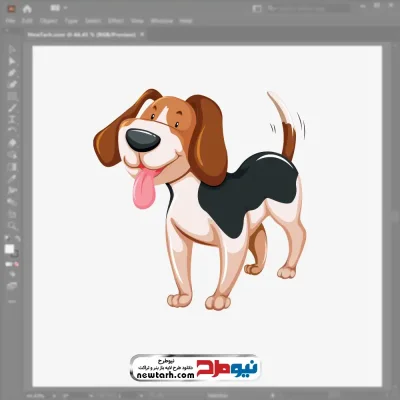The height and width of the screenshot is (400, 400).
Task: Expand the Edit Toolbar ellipsis
Action: 12,301
